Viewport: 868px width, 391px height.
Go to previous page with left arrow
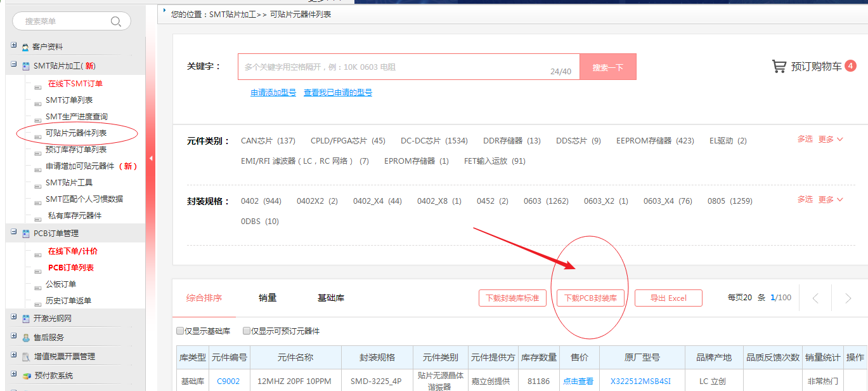[x=815, y=298]
